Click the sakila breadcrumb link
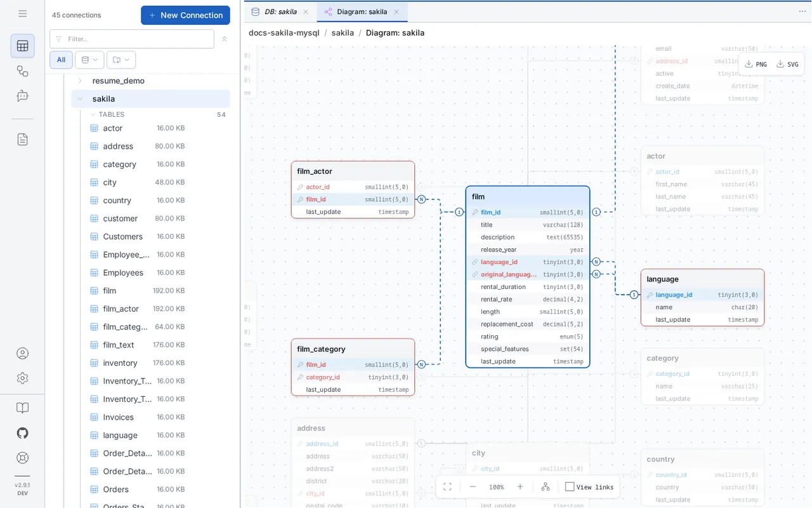Viewport: 812px width, 508px height. pyautogui.click(x=343, y=33)
